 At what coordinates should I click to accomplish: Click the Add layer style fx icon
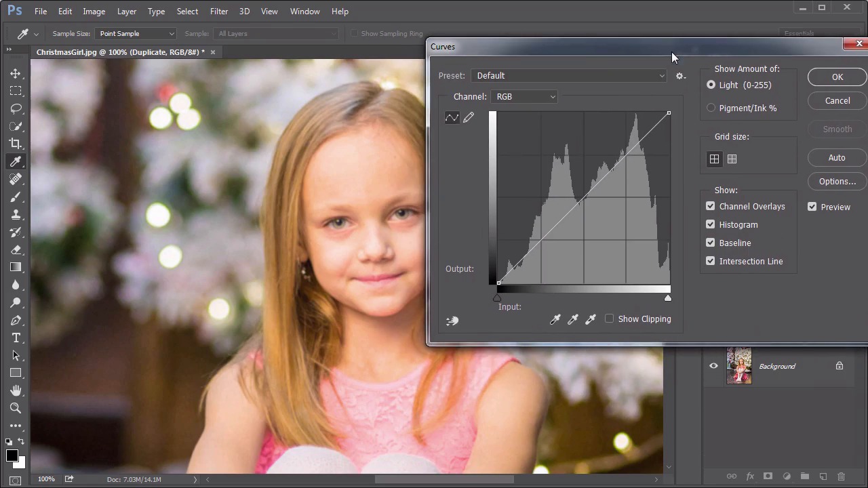(750, 476)
